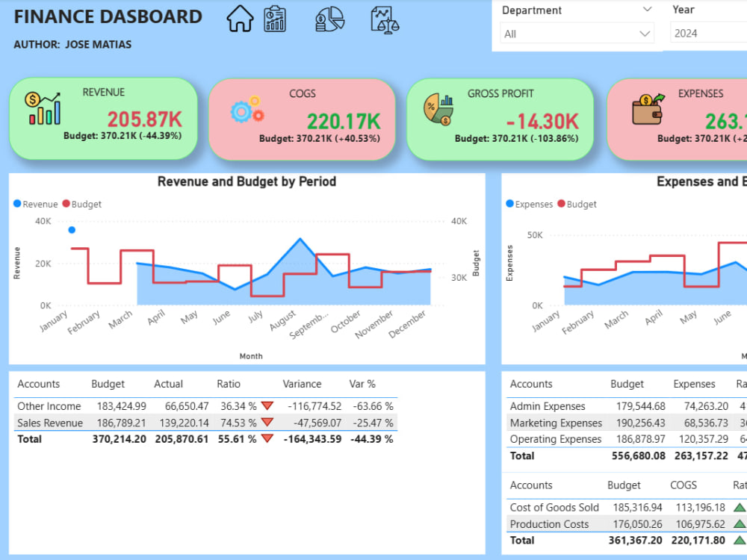Sort revenue table by Var % header
747x560 pixels.
point(362,384)
